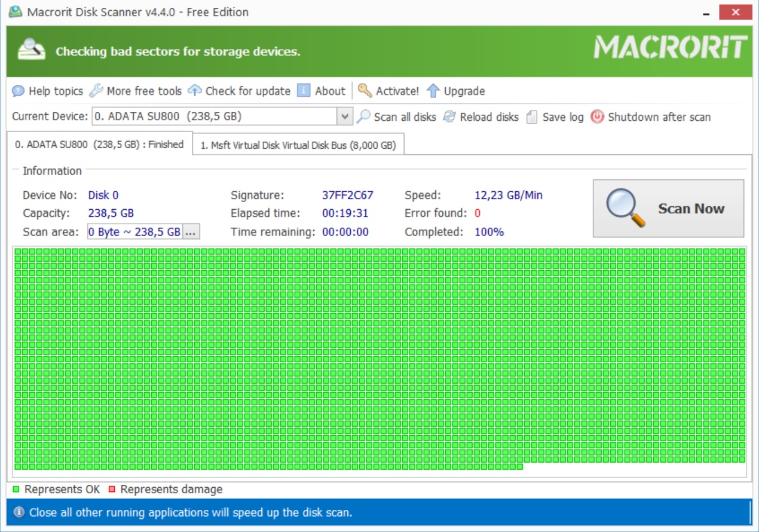Click the red Represents damage swatch
The width and height of the screenshot is (759, 532).
tap(112, 490)
